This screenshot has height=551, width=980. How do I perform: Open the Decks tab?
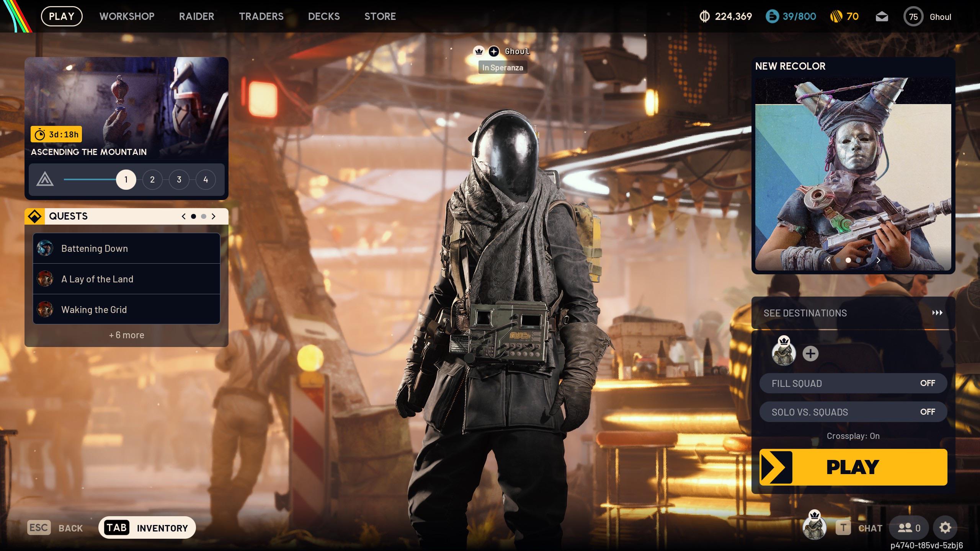coord(324,16)
